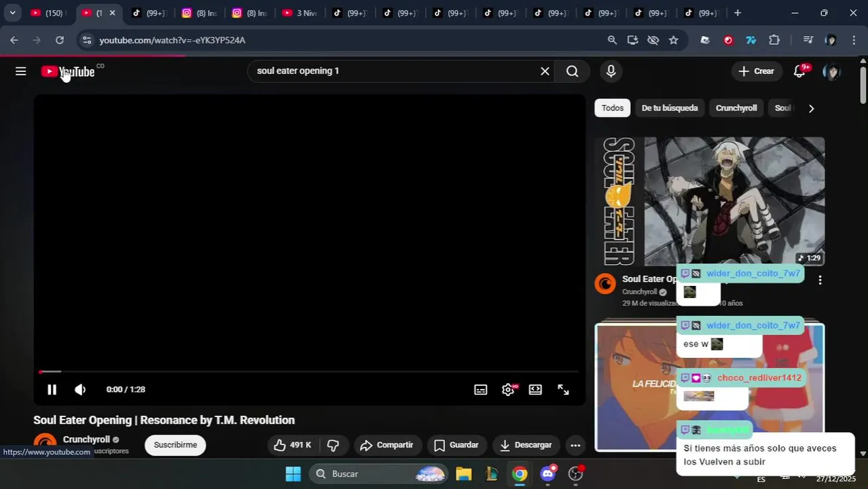Viewport: 868px width, 489px height.
Task: Save video with the Guardar button
Action: click(x=456, y=446)
